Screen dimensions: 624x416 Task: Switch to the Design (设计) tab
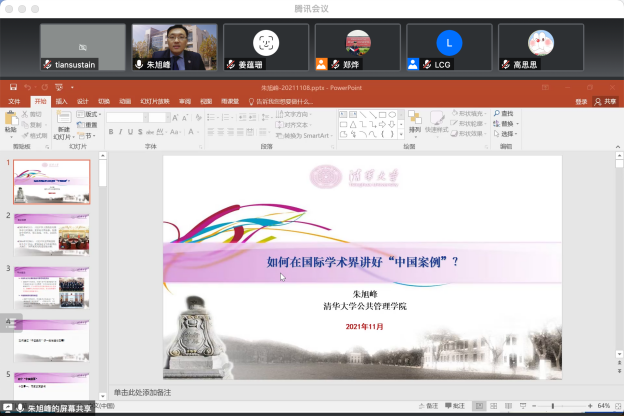tap(83, 101)
